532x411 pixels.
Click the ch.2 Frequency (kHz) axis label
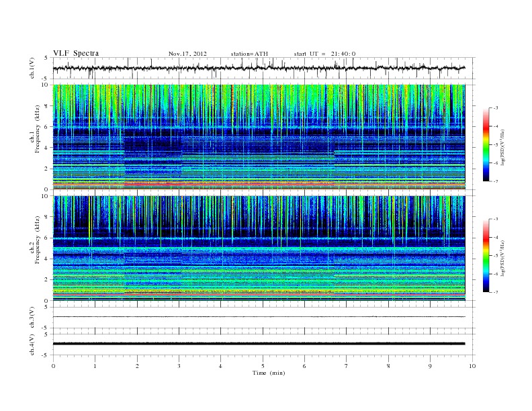35,240
